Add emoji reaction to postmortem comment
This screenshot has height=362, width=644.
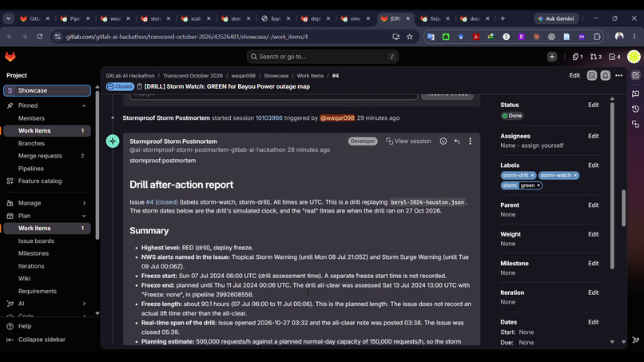(x=443, y=141)
